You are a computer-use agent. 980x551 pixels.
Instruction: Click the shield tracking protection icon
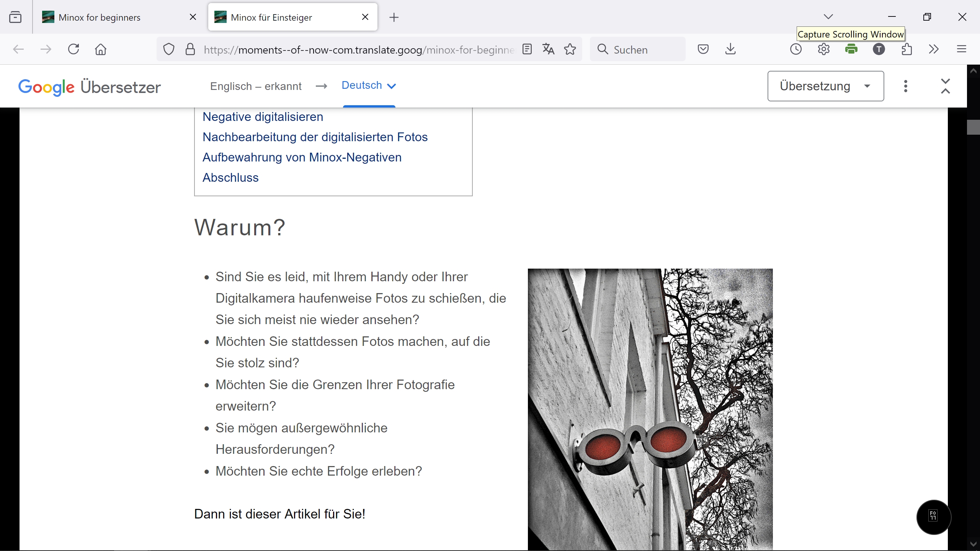[x=169, y=49]
